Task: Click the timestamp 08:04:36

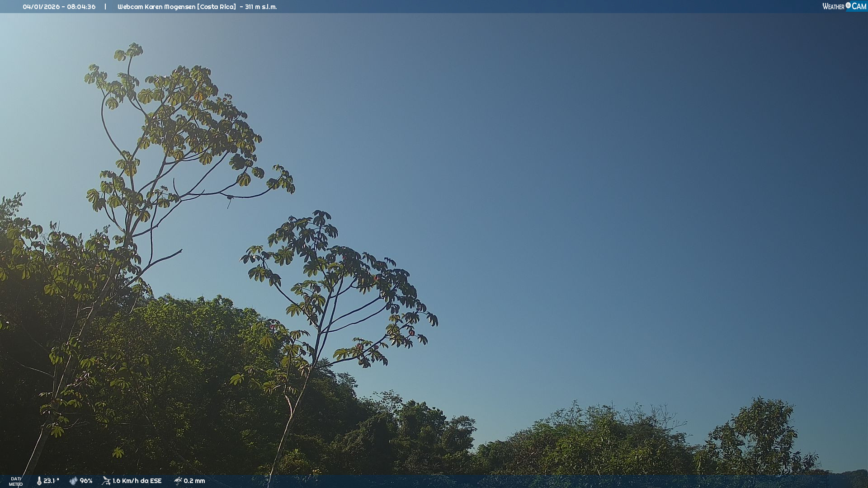Action: pyautogui.click(x=81, y=7)
